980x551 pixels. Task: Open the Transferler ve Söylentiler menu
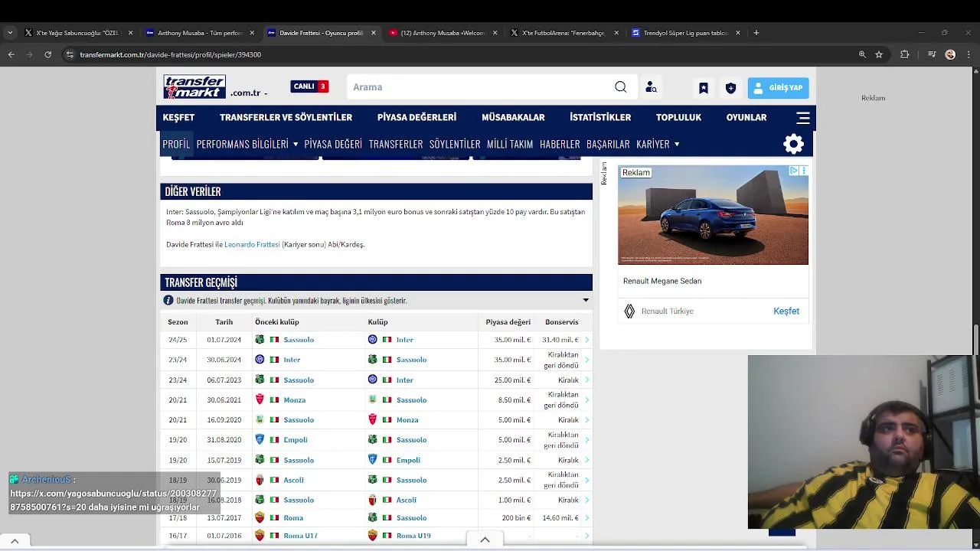[x=286, y=118]
